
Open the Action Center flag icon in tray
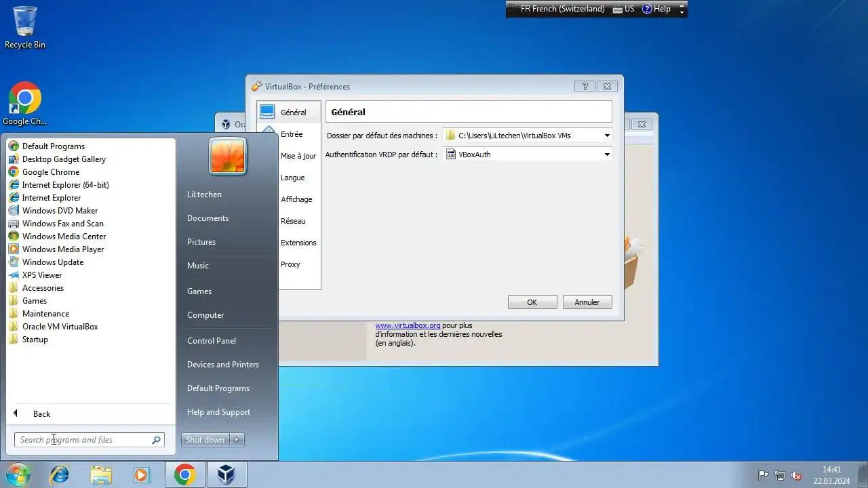(763, 476)
